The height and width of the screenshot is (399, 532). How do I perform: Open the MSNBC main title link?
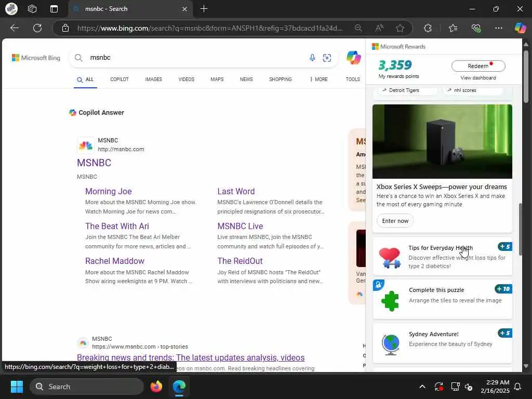[x=94, y=163]
